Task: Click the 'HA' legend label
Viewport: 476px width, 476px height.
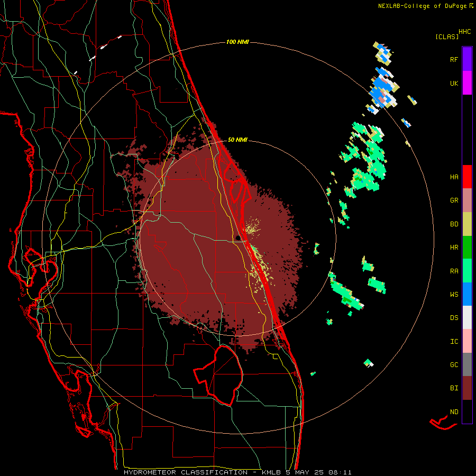Action: [x=454, y=177]
